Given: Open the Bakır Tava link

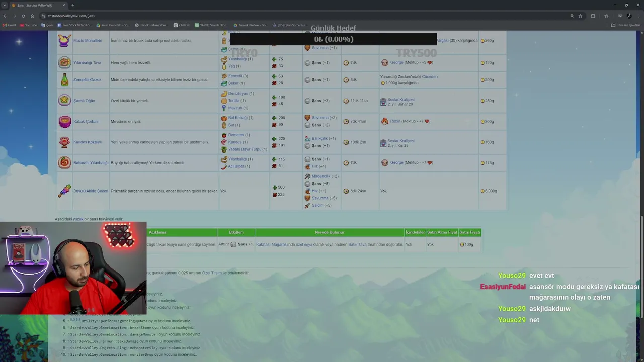Looking at the screenshot, I should pos(358,245).
